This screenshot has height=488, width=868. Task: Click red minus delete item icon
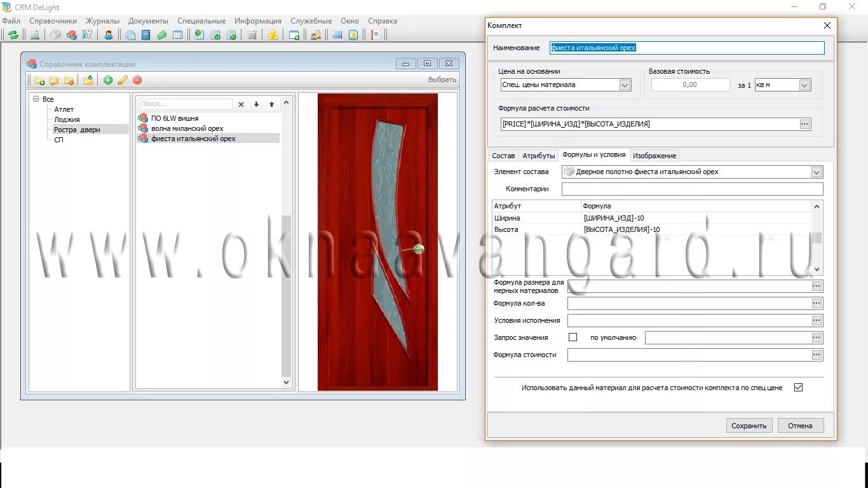137,80
